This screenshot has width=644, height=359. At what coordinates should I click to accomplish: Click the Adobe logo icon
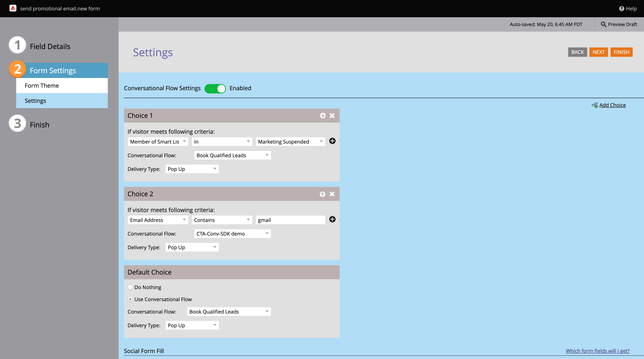pos(13,8)
